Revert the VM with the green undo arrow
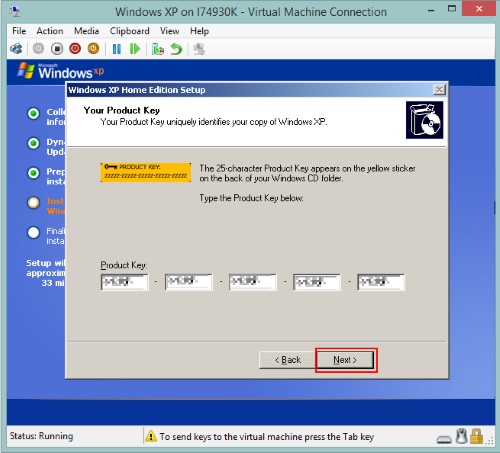Screen dimensions: 500x453 (x=176, y=49)
